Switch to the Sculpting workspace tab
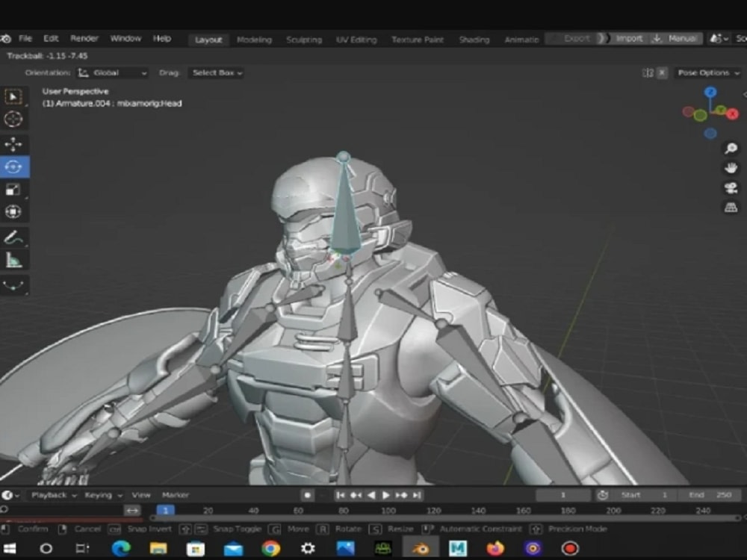 tap(304, 38)
